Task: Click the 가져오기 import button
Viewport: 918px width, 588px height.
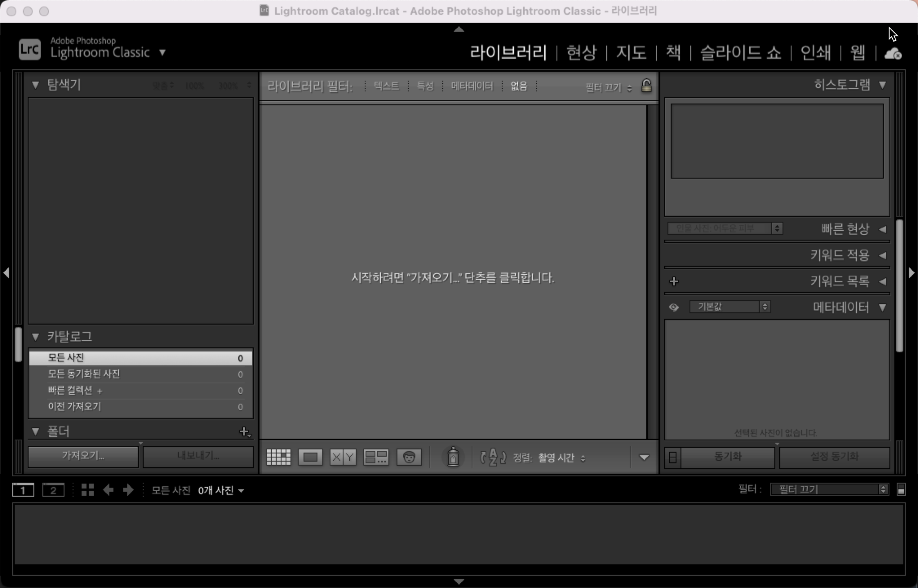Action: (82, 456)
